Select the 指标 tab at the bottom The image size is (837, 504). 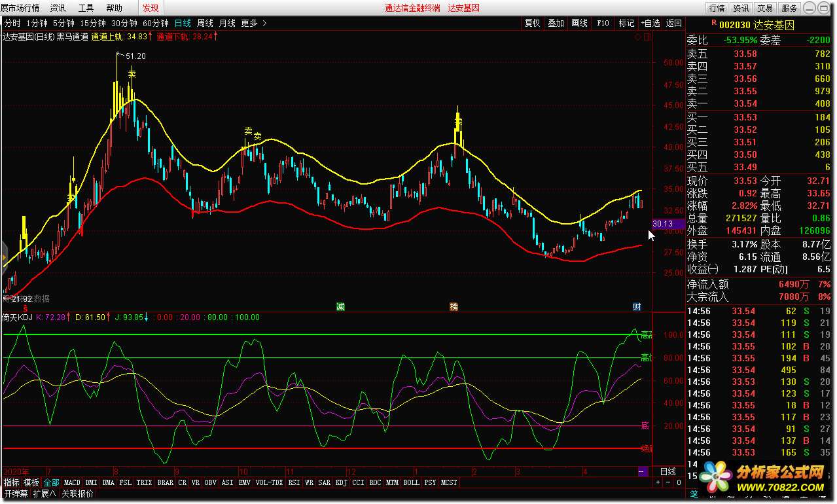point(11,482)
